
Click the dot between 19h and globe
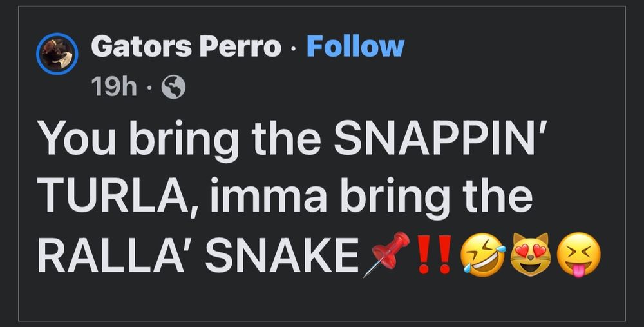coord(149,88)
